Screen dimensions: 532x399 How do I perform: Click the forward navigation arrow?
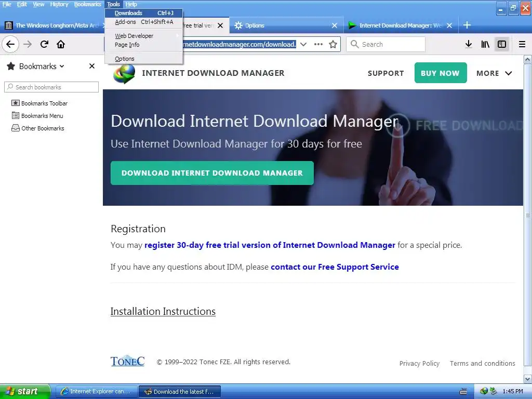(x=28, y=44)
